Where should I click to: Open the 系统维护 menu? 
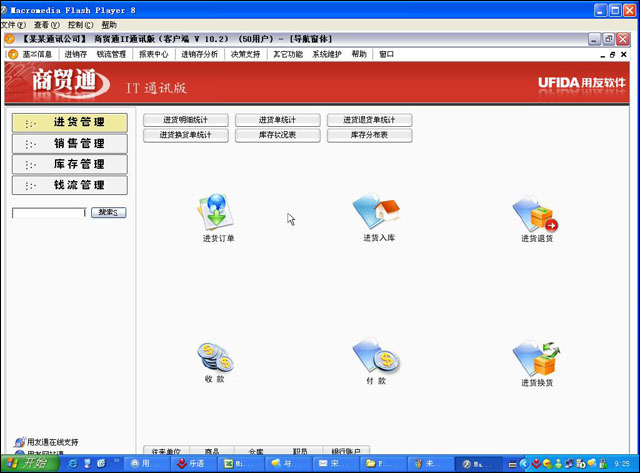pos(327,54)
